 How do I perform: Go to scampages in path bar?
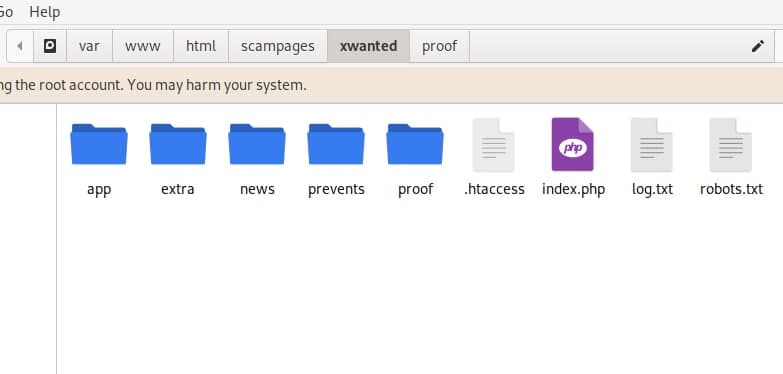click(278, 46)
